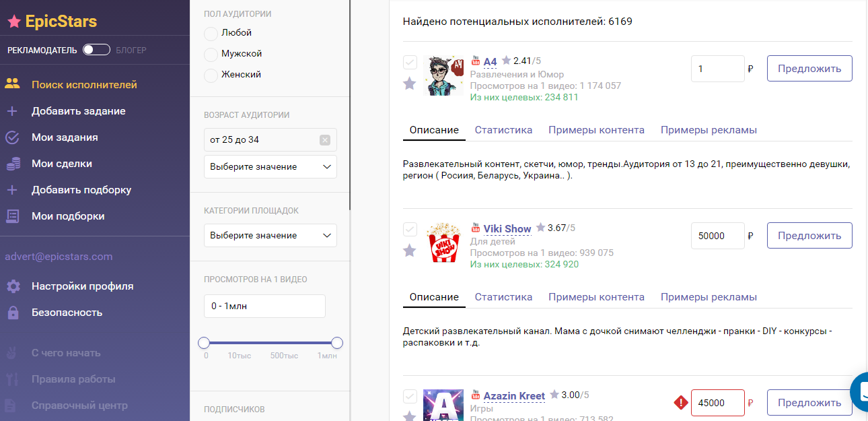Click the filter panel vertical scrollbar

tap(351, 105)
